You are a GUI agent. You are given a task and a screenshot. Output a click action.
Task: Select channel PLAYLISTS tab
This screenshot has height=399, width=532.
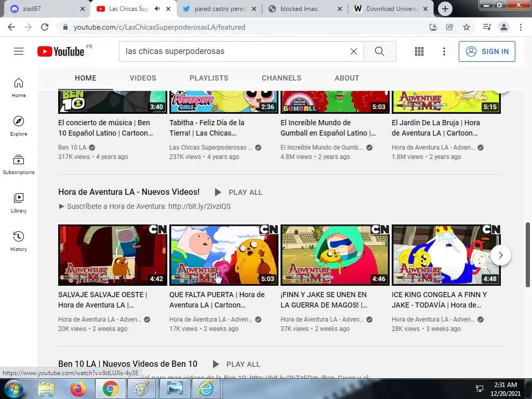click(209, 78)
